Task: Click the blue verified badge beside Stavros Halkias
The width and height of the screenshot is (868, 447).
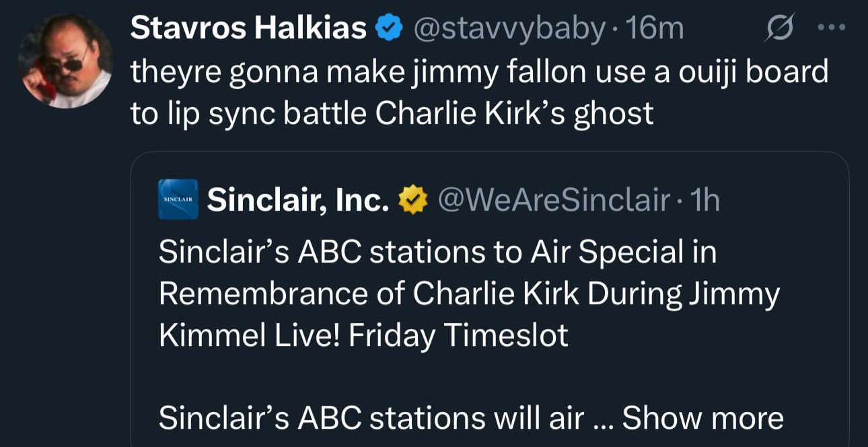Action: tap(388, 29)
